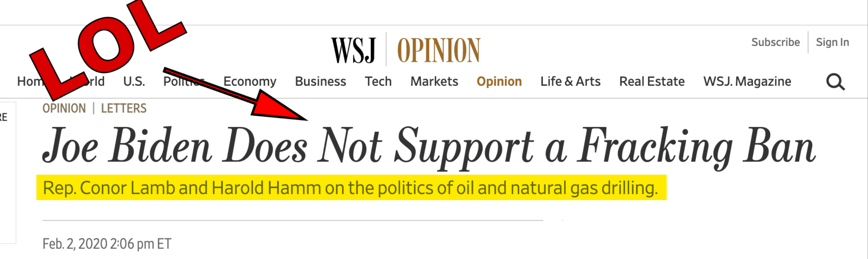
Task: Click the OPINION masthead logo
Action: pos(439,50)
